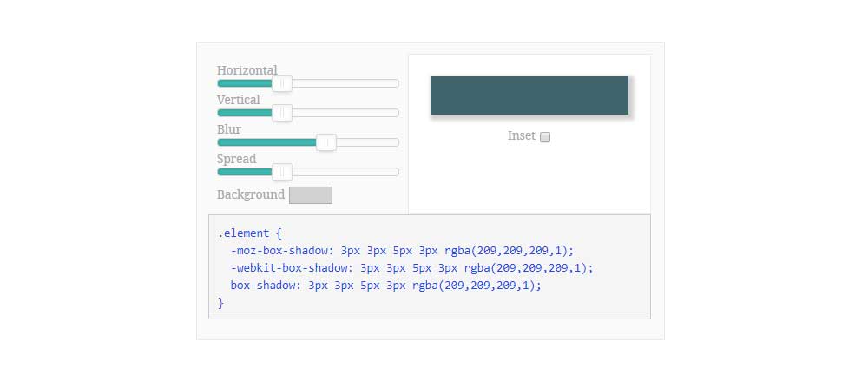Click the Horizontal slider handle

point(282,83)
